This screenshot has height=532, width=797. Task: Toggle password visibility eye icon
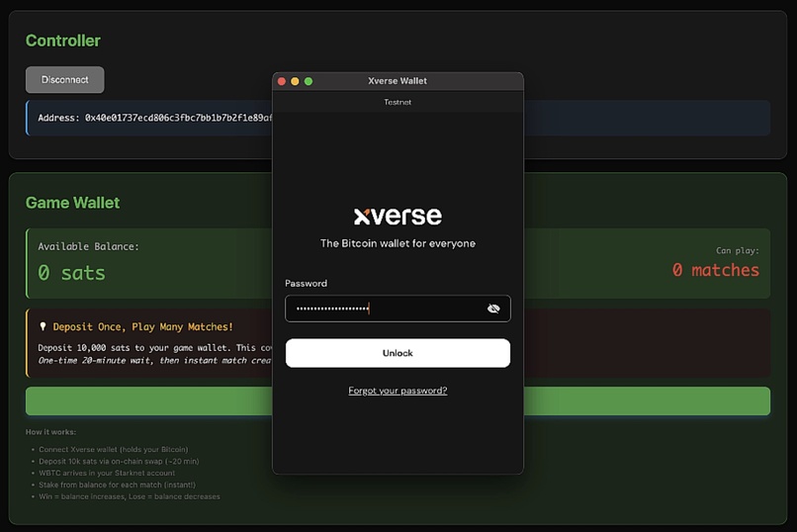pos(493,309)
